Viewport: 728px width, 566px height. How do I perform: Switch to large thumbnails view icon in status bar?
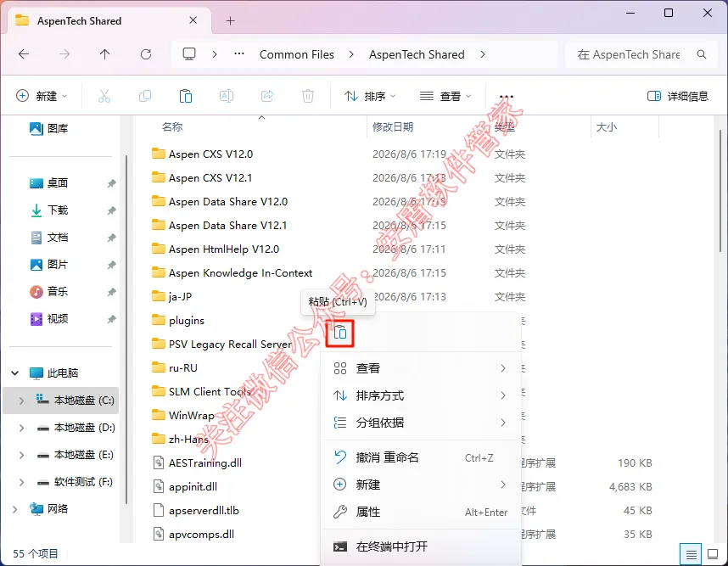pyautogui.click(x=713, y=554)
